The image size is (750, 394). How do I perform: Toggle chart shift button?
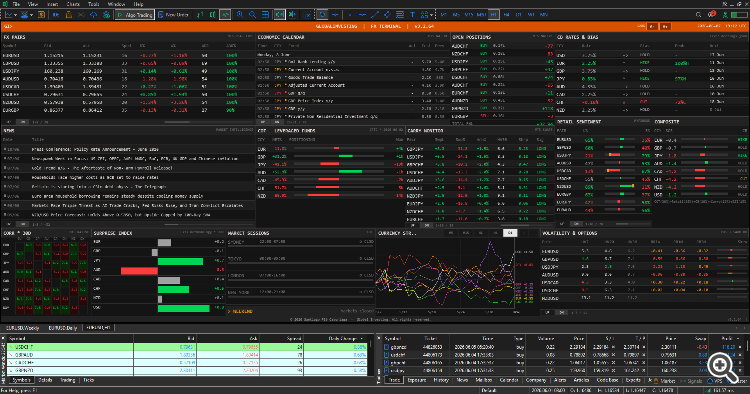coord(292,15)
